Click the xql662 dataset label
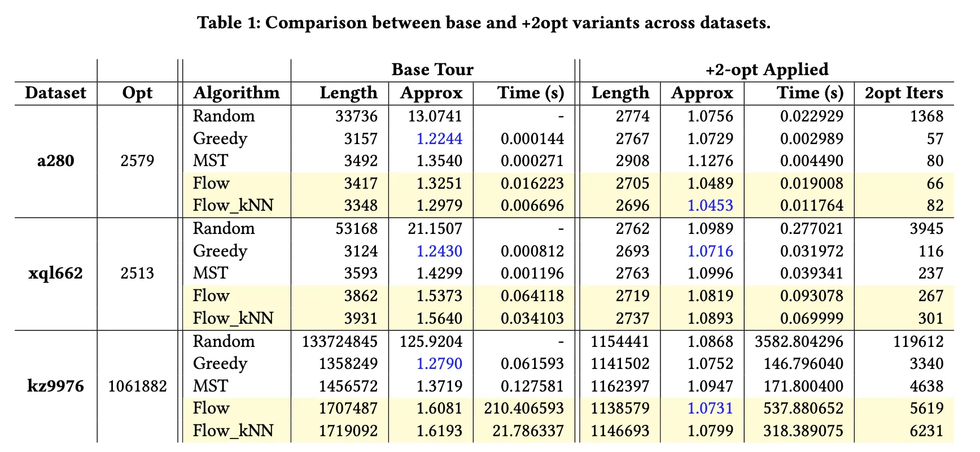This screenshot has width=980, height=452. [55, 273]
